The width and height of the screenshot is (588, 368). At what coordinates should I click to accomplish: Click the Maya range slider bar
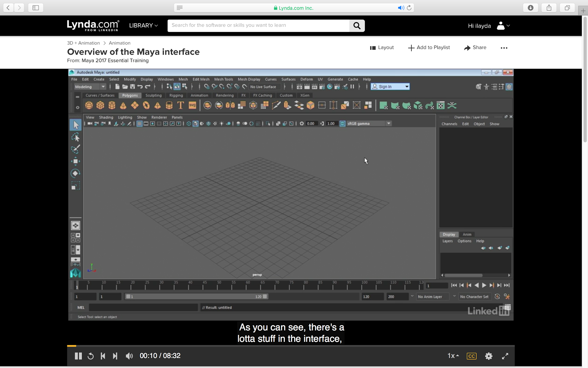pyautogui.click(x=197, y=297)
